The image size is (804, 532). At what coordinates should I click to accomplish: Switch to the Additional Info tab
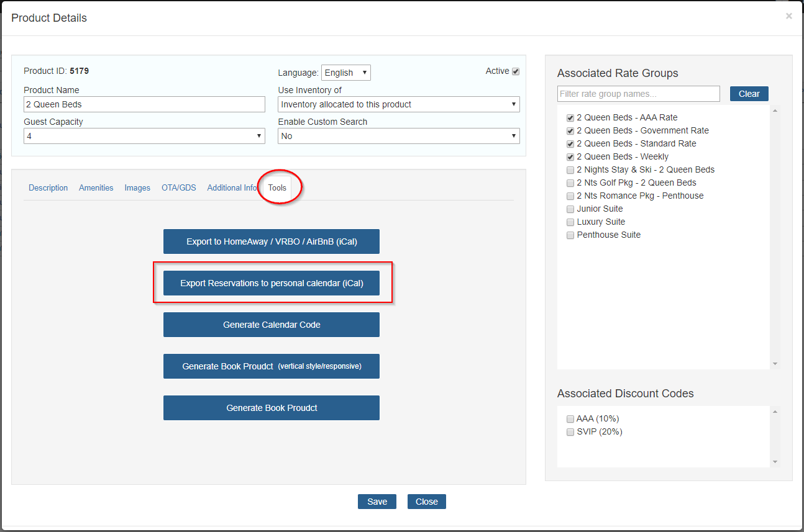232,187
